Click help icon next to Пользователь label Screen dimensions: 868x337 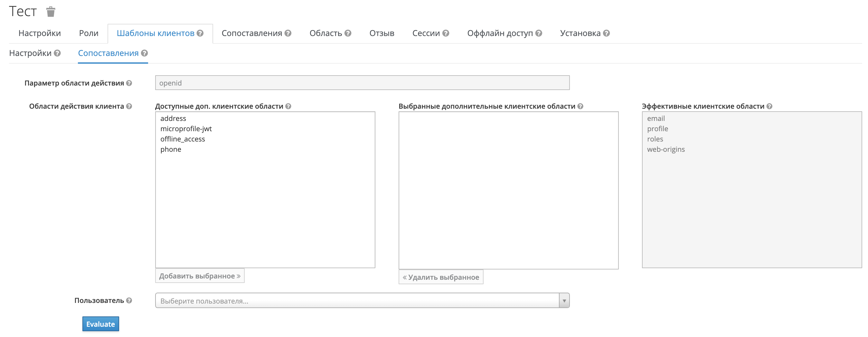pos(129,301)
